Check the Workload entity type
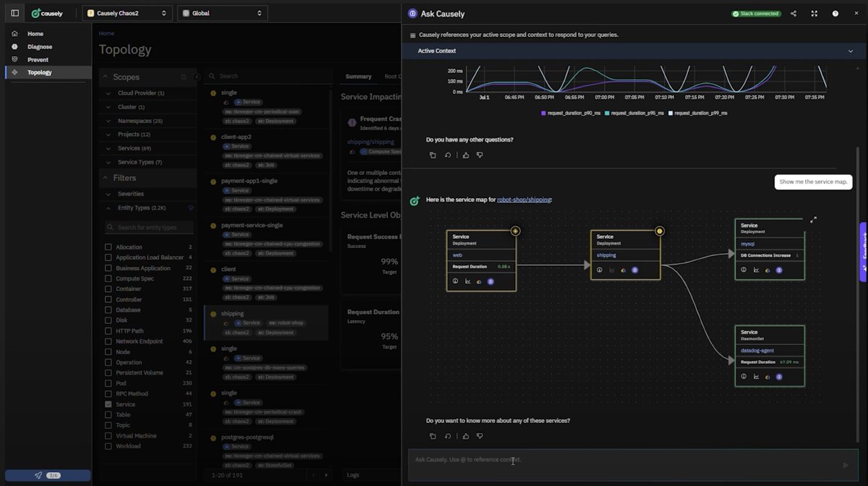The height and width of the screenshot is (486, 868). click(109, 446)
